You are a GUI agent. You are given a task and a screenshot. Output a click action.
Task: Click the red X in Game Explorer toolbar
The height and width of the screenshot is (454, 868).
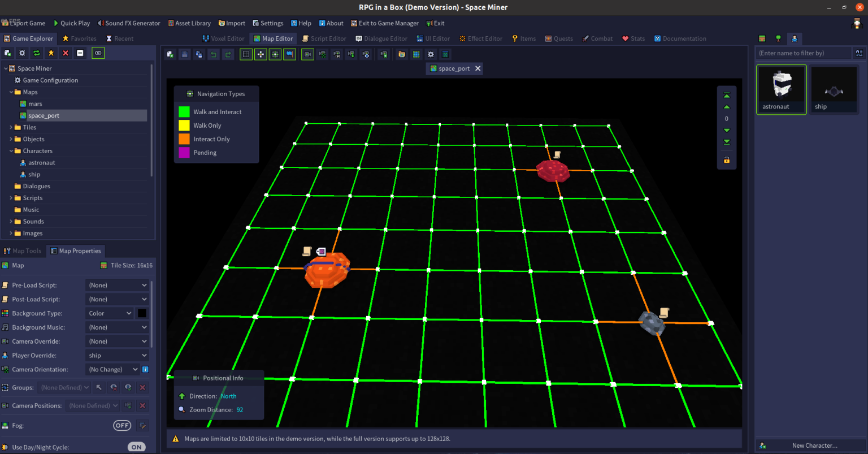point(66,53)
